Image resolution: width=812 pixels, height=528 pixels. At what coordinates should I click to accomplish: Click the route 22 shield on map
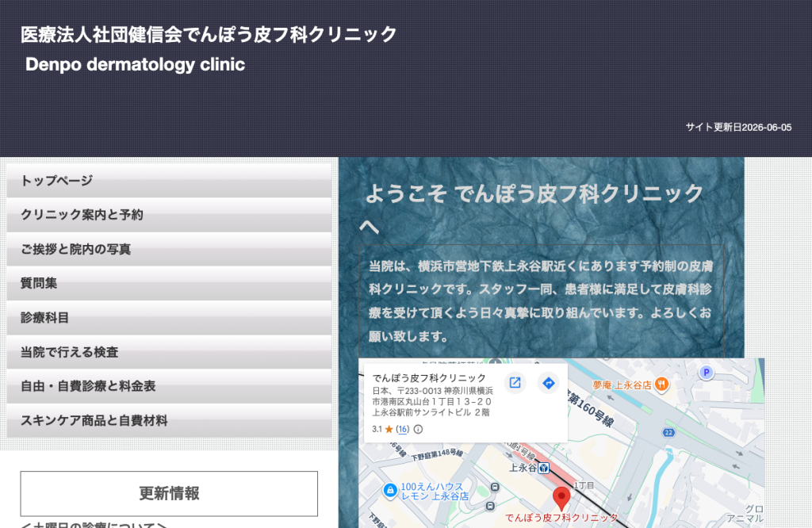tap(668, 433)
